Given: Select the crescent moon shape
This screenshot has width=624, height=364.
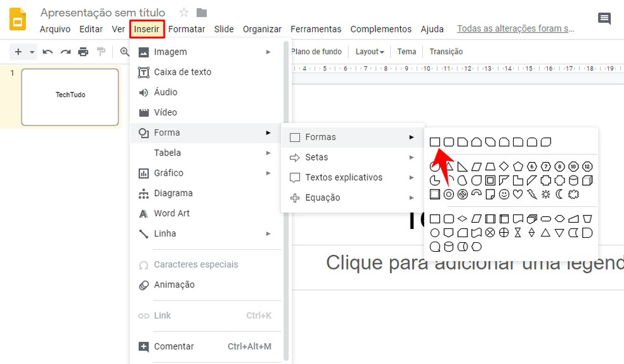Looking at the screenshot, I should coord(559,194).
